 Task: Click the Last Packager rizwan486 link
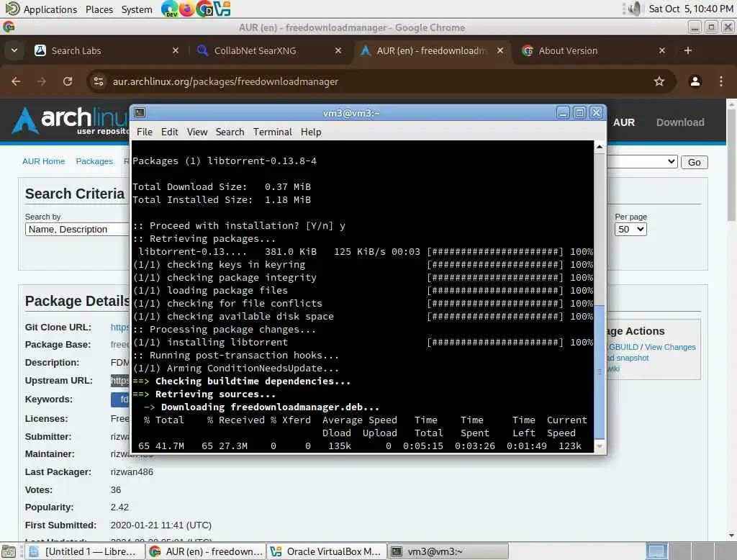132,471
